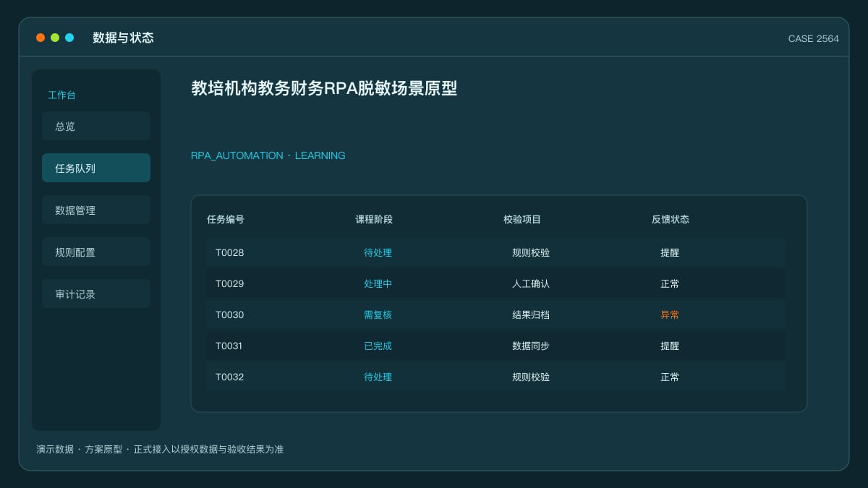Click 结果归档 in row T0030
868x488 pixels.
pyautogui.click(x=531, y=314)
